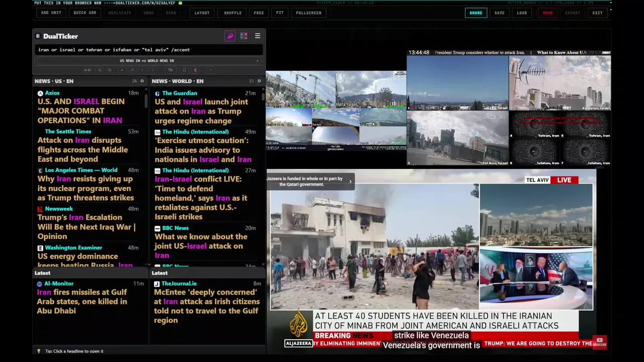The image size is (644, 362).
Task: Click the QUICK ADD button
Action: point(85,13)
